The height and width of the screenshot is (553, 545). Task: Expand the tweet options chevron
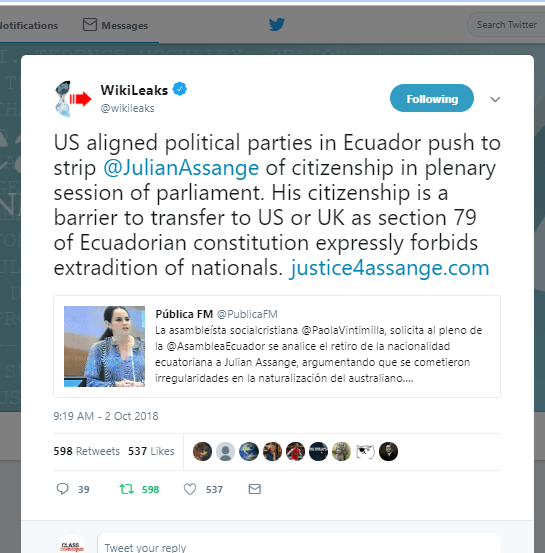(x=495, y=99)
